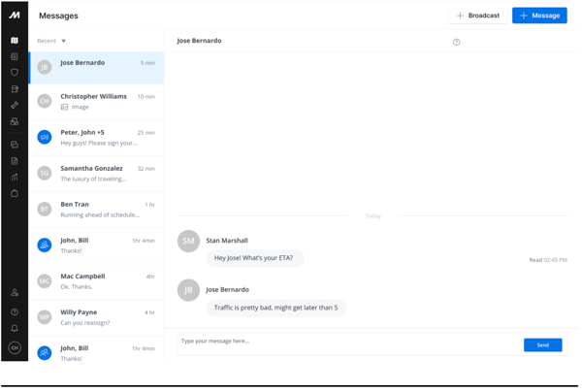Open the reports bar-chart icon in sidebar
Image resolution: width=582 pixels, height=392 pixels.
click(x=15, y=177)
